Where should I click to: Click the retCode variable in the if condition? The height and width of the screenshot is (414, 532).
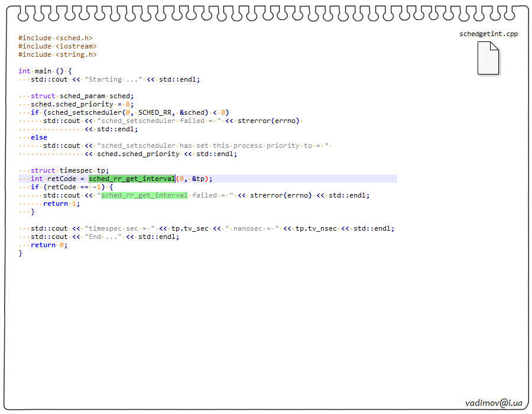coord(61,187)
